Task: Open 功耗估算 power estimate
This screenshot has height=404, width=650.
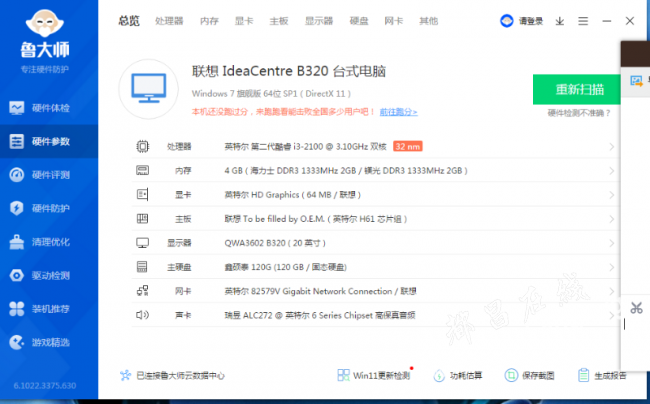Action: point(458,375)
